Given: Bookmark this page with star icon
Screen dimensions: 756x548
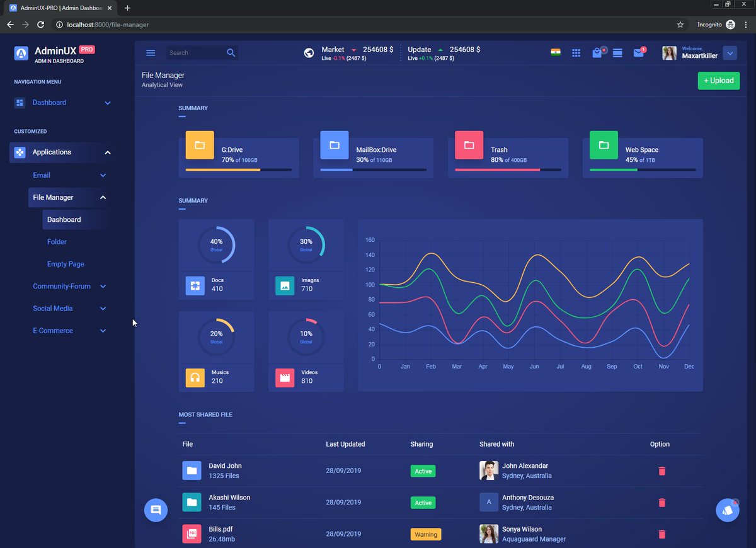Looking at the screenshot, I should [680, 25].
